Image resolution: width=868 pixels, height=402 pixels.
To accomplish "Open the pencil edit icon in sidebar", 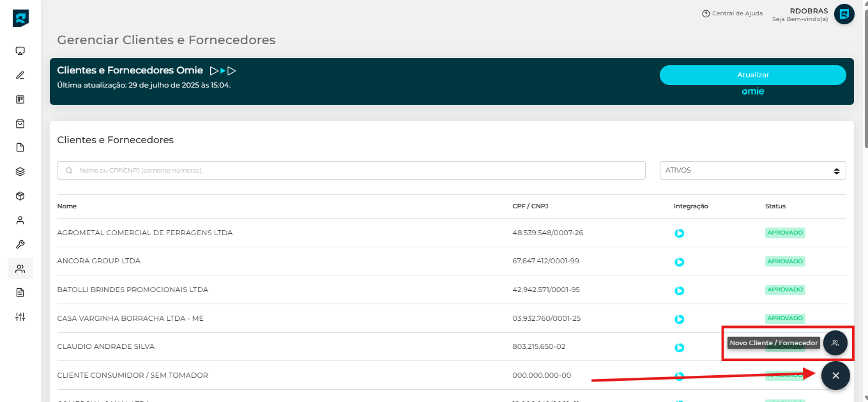I will click(20, 75).
